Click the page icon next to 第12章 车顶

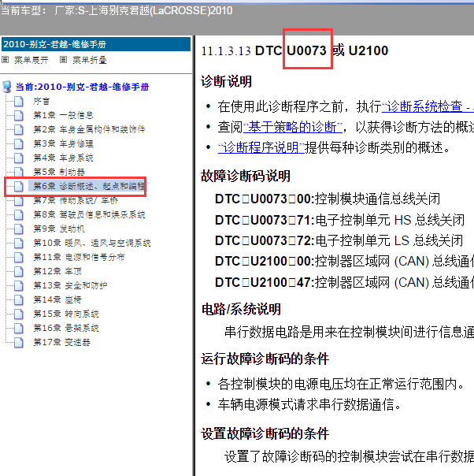pos(19,271)
